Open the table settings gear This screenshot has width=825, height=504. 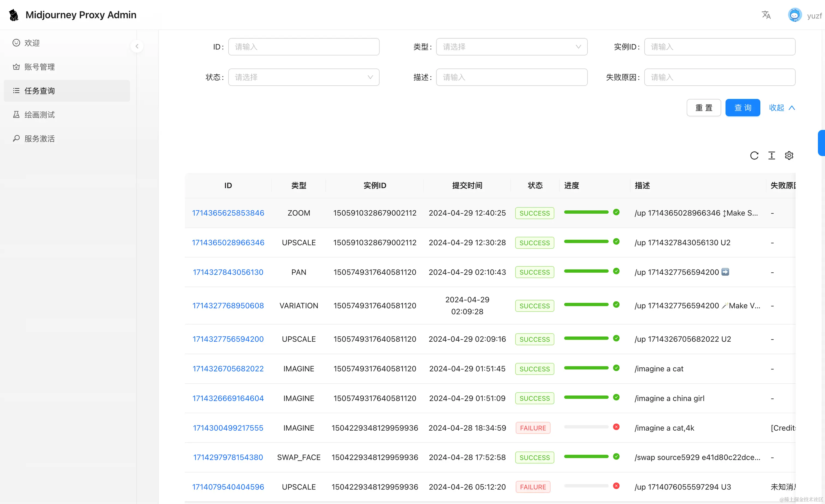(x=789, y=155)
